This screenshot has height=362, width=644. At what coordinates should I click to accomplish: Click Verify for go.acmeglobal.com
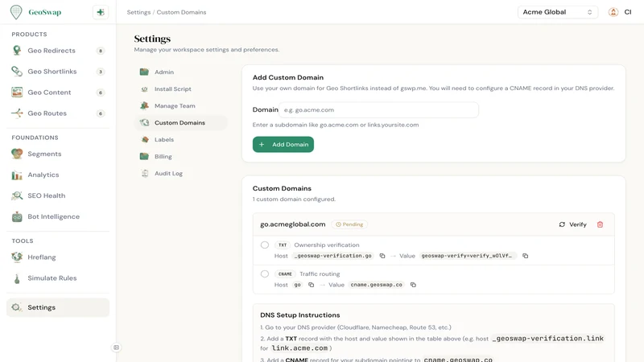click(x=572, y=224)
